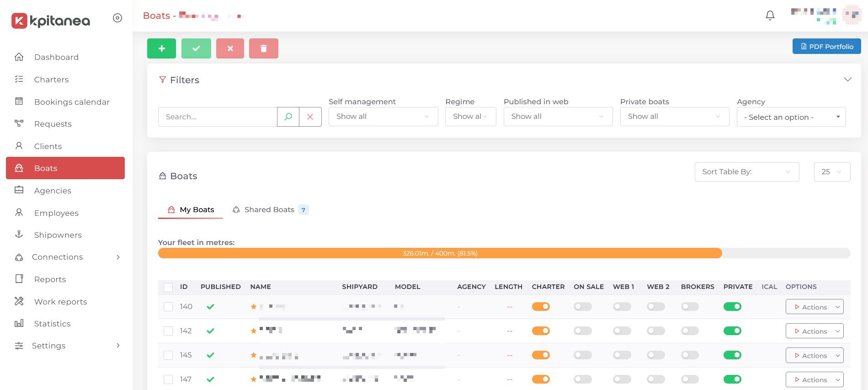The image size is (868, 390).
Task: Click the Search input field
Action: [218, 117]
